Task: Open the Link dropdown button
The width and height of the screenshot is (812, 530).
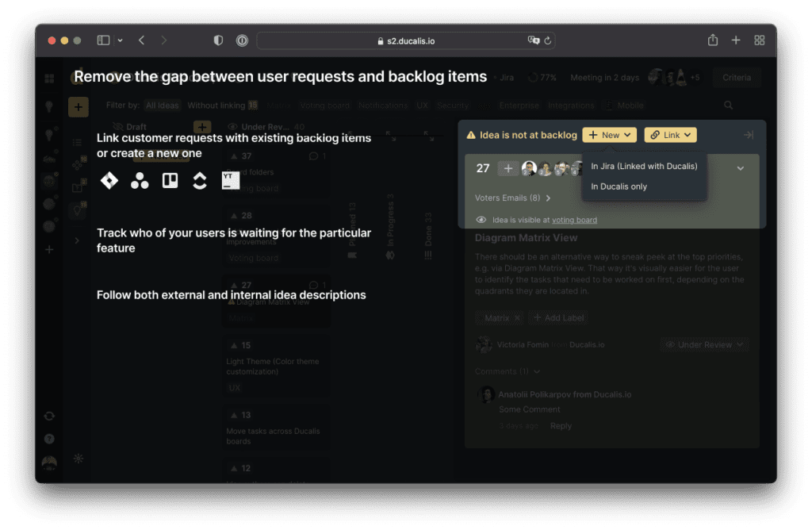Action: [x=670, y=135]
